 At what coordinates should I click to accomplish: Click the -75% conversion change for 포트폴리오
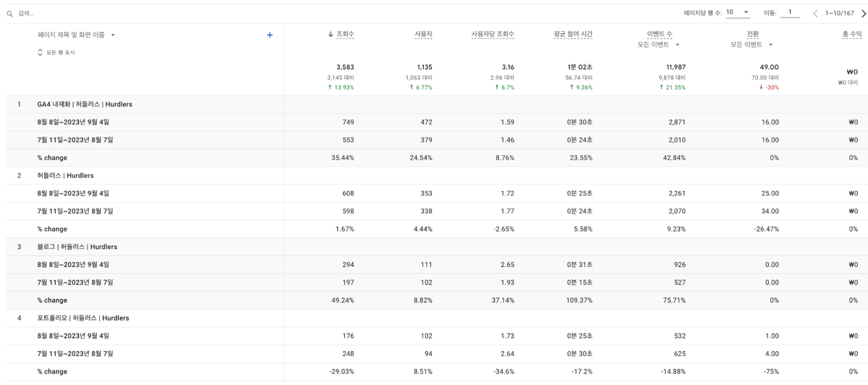(x=770, y=371)
